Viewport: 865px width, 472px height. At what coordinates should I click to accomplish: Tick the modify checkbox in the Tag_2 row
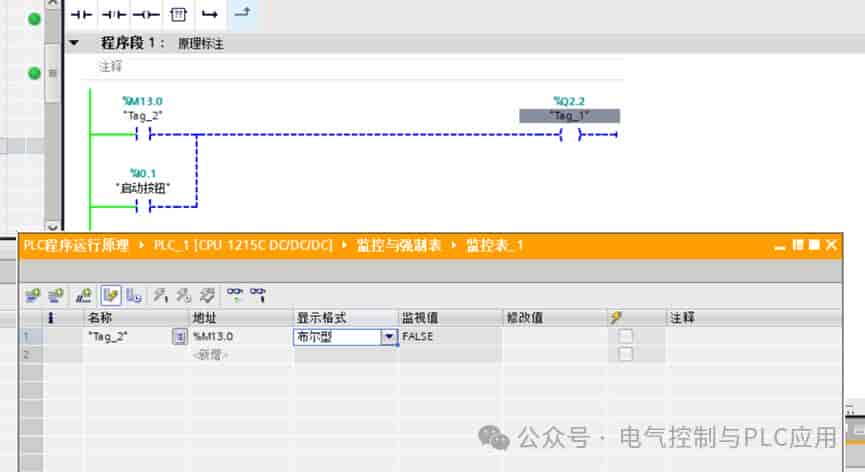[625, 336]
